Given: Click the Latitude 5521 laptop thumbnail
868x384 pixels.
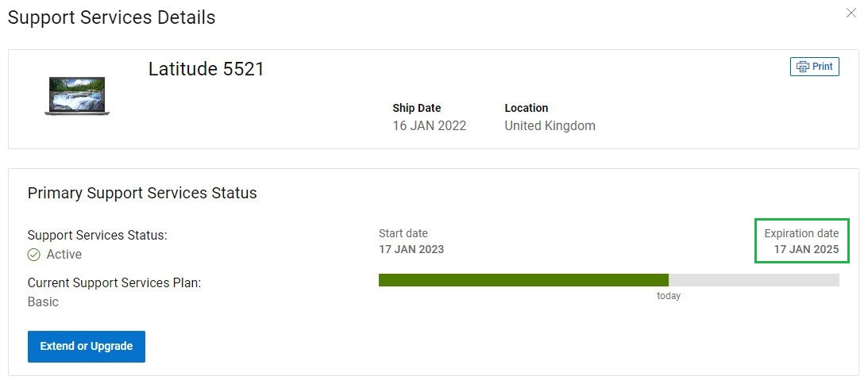Looking at the screenshot, I should click(77, 96).
